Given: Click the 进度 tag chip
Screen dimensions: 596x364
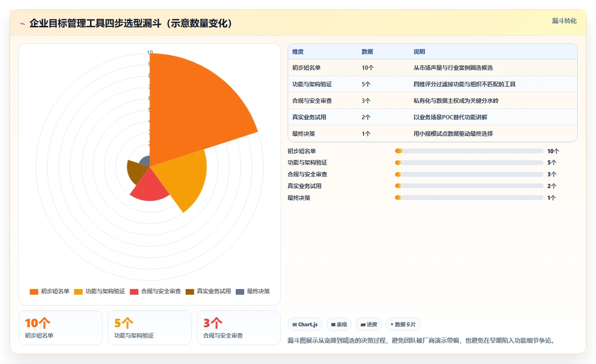Looking at the screenshot, I should coord(369,324).
